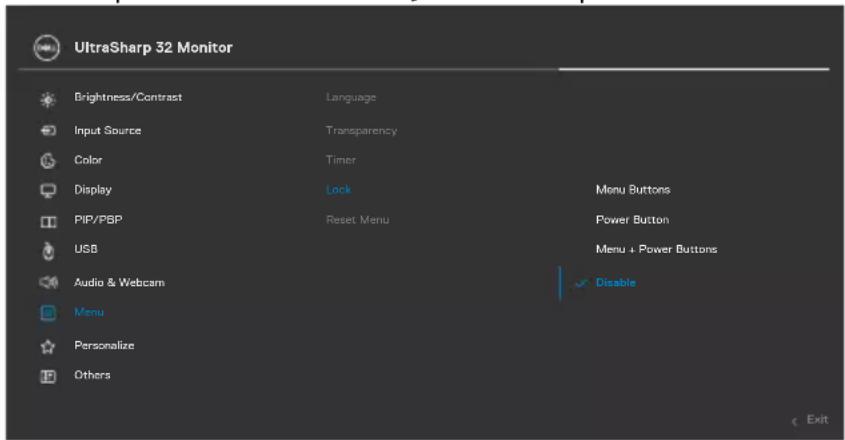Click the Dell logo icon
This screenshot has height=440, width=845.
pos(47,48)
